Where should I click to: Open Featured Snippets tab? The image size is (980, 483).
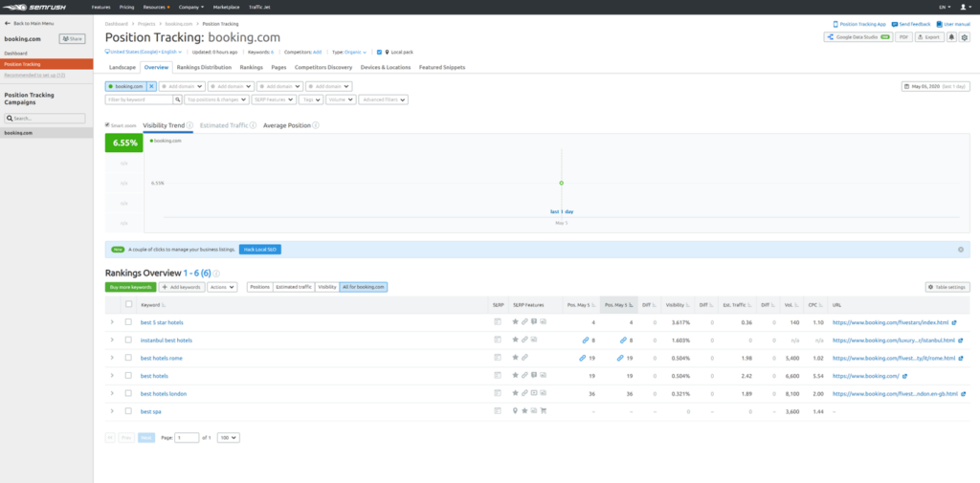pos(442,67)
